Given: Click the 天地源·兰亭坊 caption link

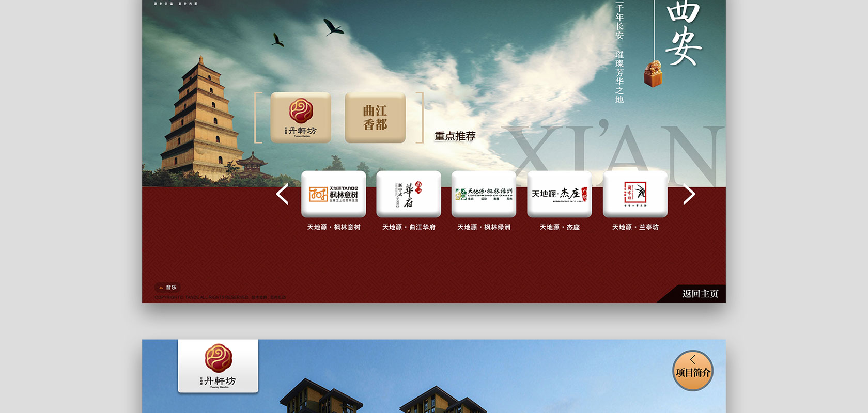Looking at the screenshot, I should tap(635, 227).
